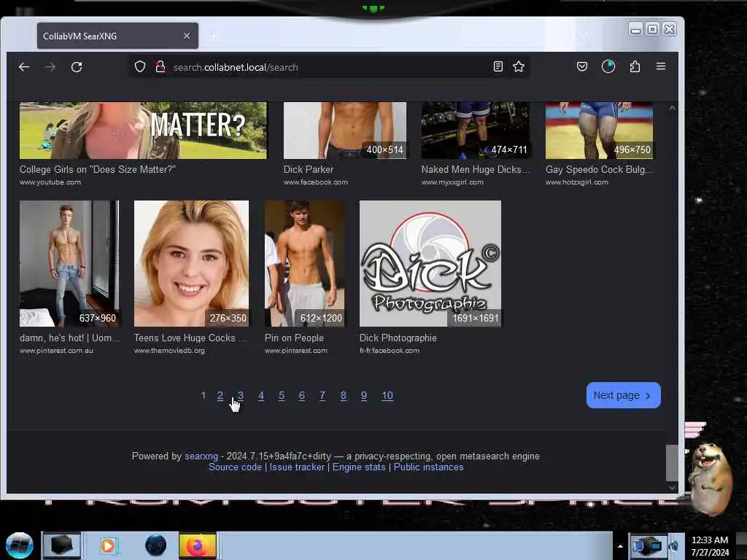The image size is (747, 560).
Task: Open the Dick Photographie result title
Action: 398,338
